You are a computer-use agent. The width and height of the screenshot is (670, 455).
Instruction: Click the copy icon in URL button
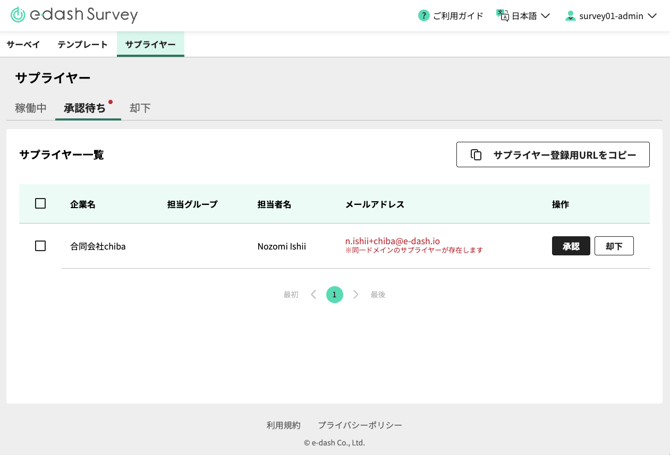476,155
